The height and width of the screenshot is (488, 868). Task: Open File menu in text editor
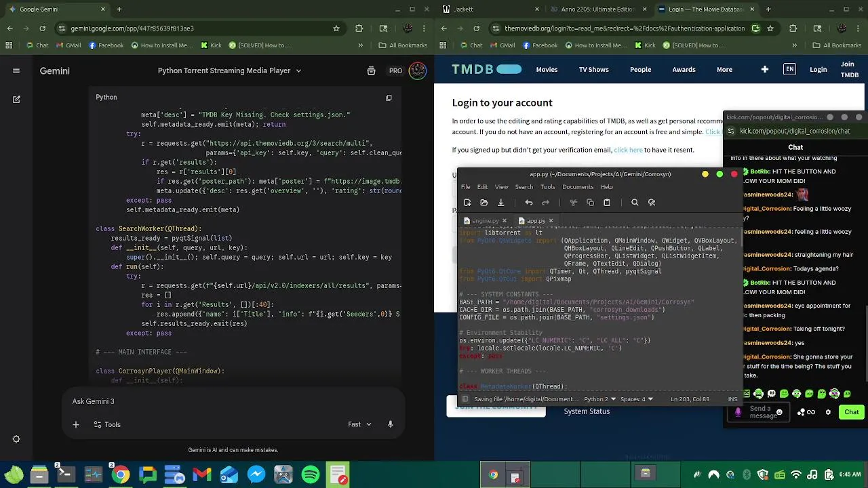[x=465, y=187]
